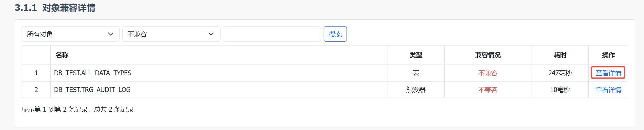This screenshot has height=130, width=644.
Task: Select the 名称 column header
Action: 62,55
